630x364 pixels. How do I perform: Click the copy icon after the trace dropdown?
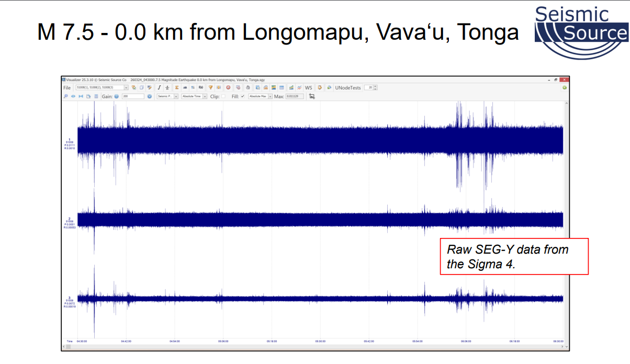(141, 87)
